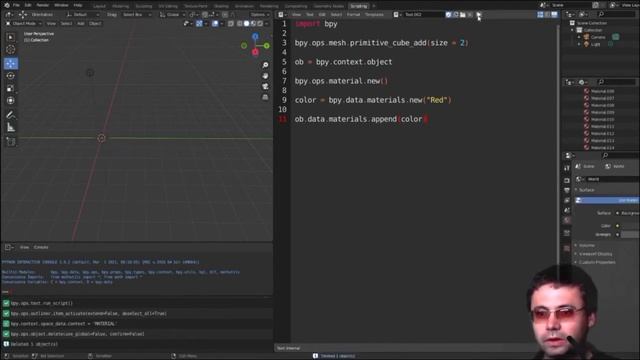640x360 pixels.
Task: Open the Format menu in text editor
Action: (x=353, y=15)
